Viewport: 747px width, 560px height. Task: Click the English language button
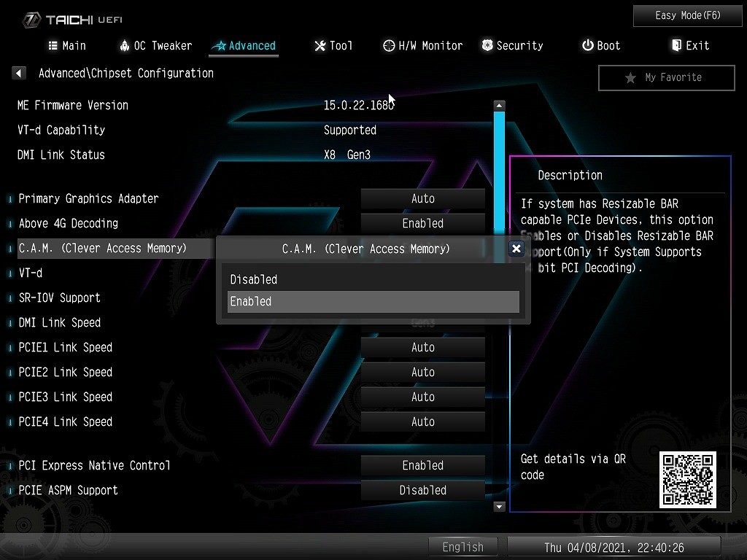[462, 547]
